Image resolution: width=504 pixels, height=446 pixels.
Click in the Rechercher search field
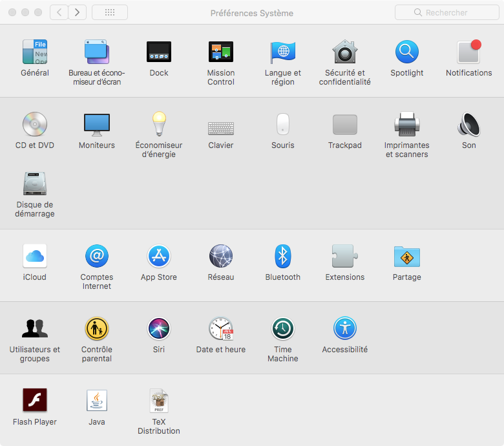click(446, 12)
